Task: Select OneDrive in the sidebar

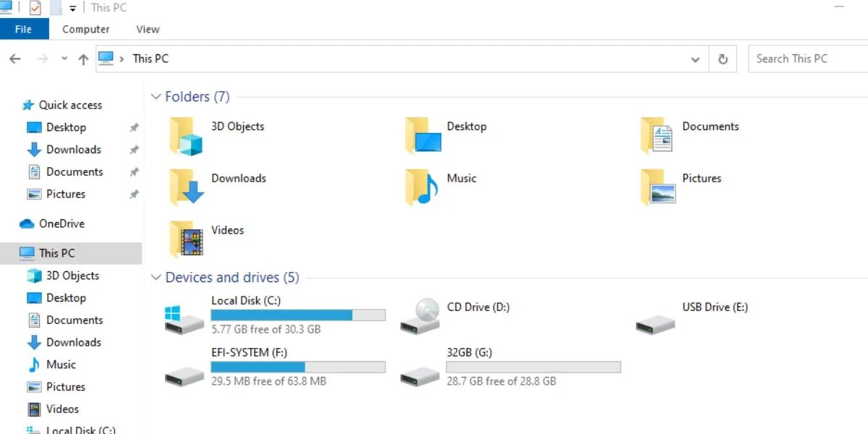Action: 61,224
